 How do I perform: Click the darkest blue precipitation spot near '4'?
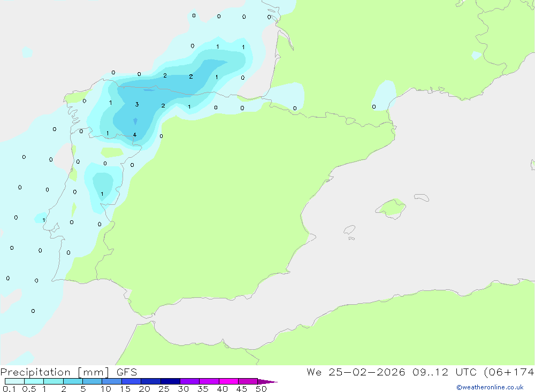(135, 121)
